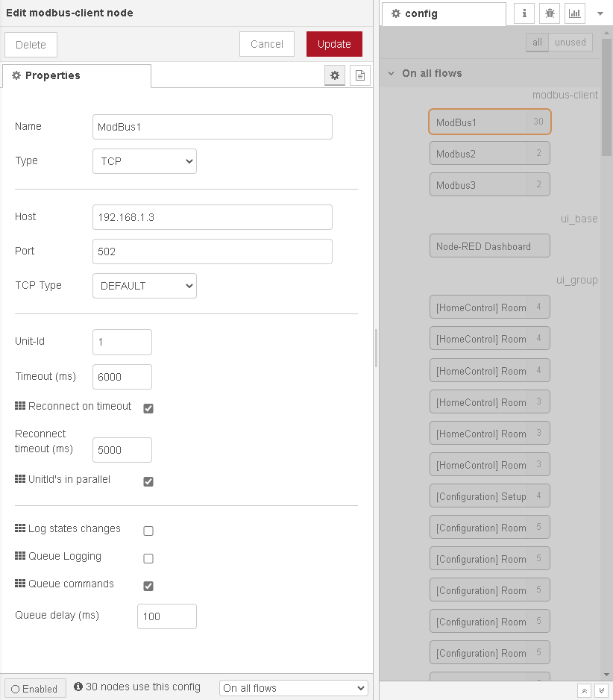Screen dimensions: 613x700
Task: Click the collapse-all double chevron up icon
Action: 585,690
